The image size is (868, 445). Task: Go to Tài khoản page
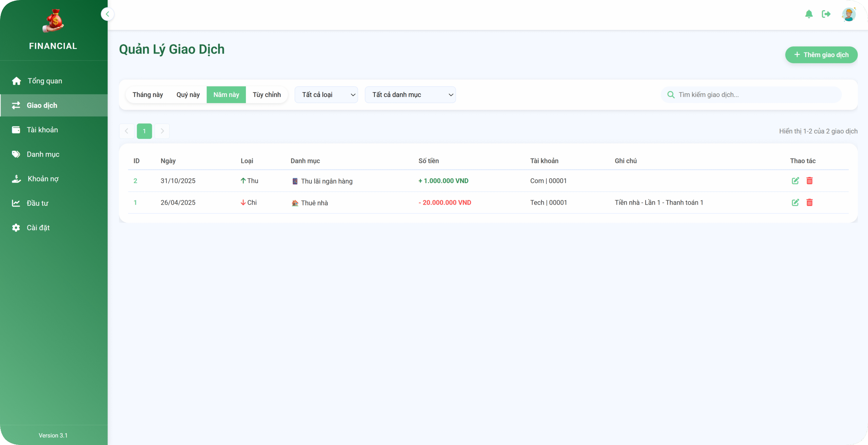pos(42,130)
